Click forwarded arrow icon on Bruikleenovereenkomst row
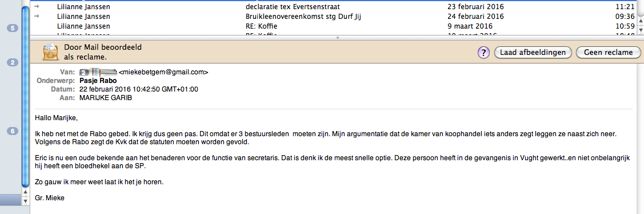The image size is (644, 214). pos(37,16)
